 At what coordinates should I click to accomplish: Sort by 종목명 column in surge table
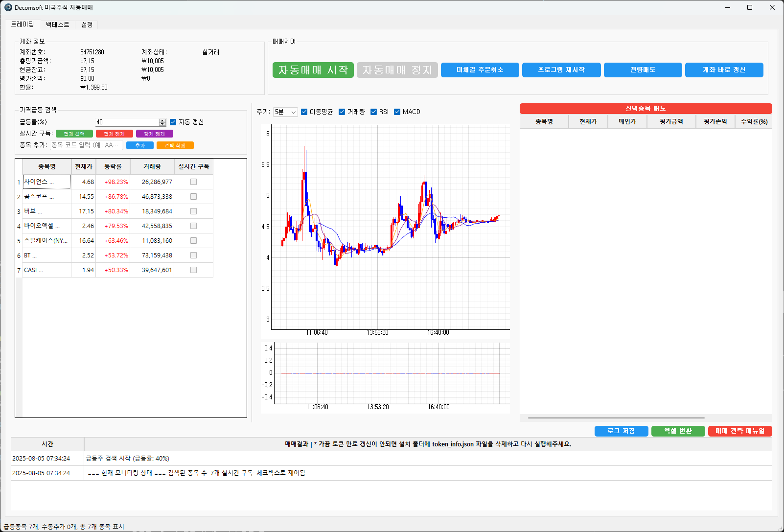(x=47, y=167)
